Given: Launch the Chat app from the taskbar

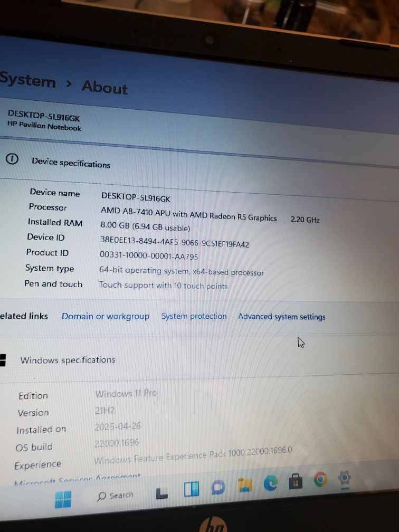Looking at the screenshot, I should [x=218, y=488].
